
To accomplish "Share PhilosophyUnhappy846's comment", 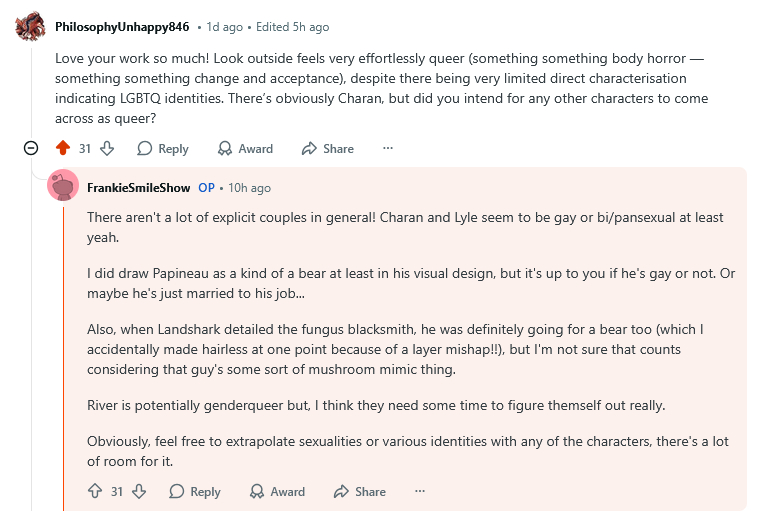I will point(327,148).
